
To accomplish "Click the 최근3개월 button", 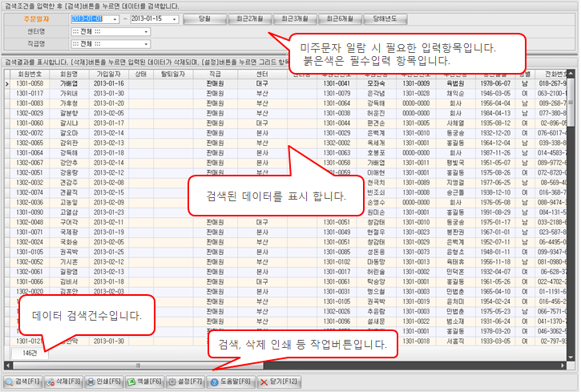I will pyautogui.click(x=295, y=19).
